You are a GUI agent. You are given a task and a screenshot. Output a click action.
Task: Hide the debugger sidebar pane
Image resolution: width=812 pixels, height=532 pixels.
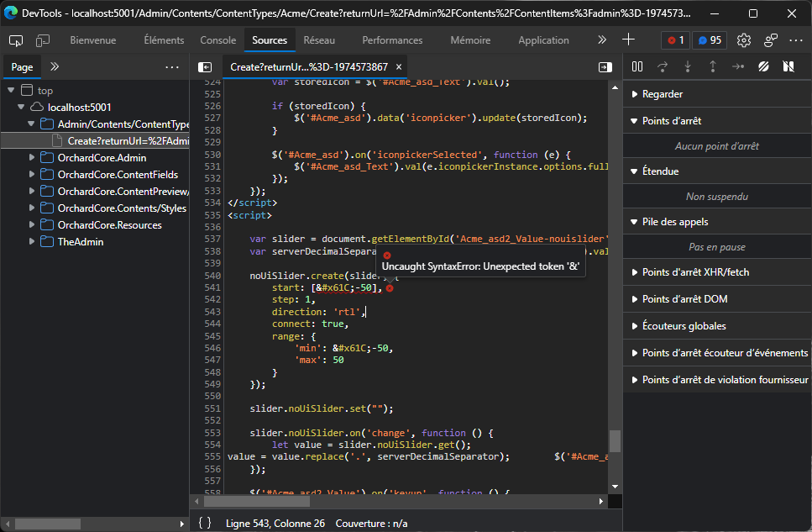605,67
